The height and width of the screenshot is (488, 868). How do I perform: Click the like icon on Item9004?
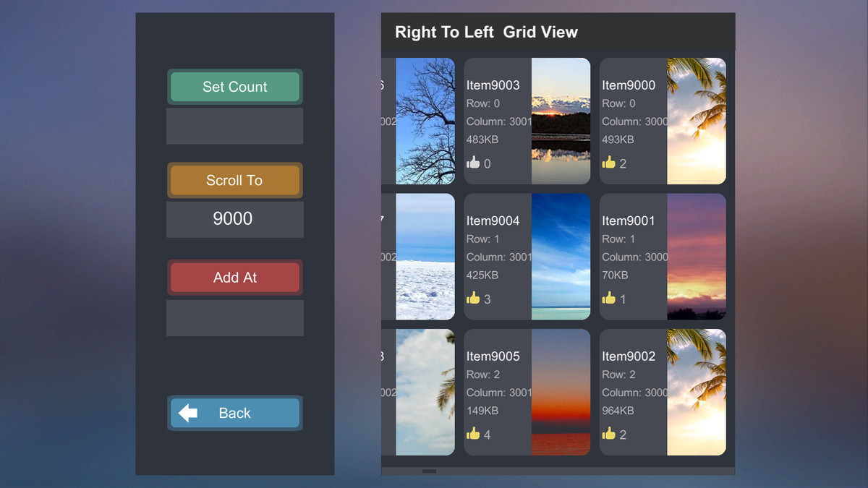tap(474, 298)
